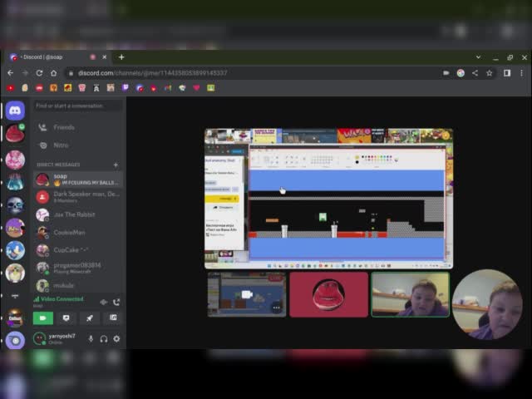Toggle camera with green video button
532x399 pixels.
[43, 318]
